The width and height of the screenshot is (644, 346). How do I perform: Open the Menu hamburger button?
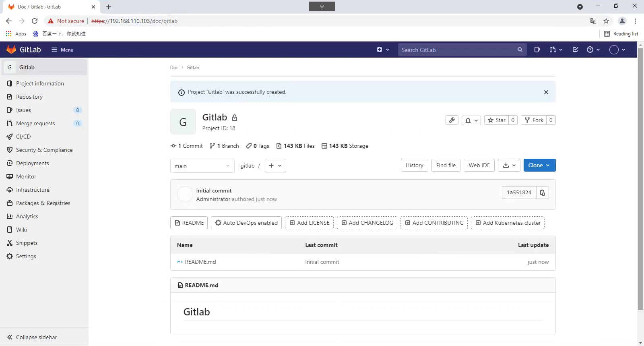[x=62, y=50]
